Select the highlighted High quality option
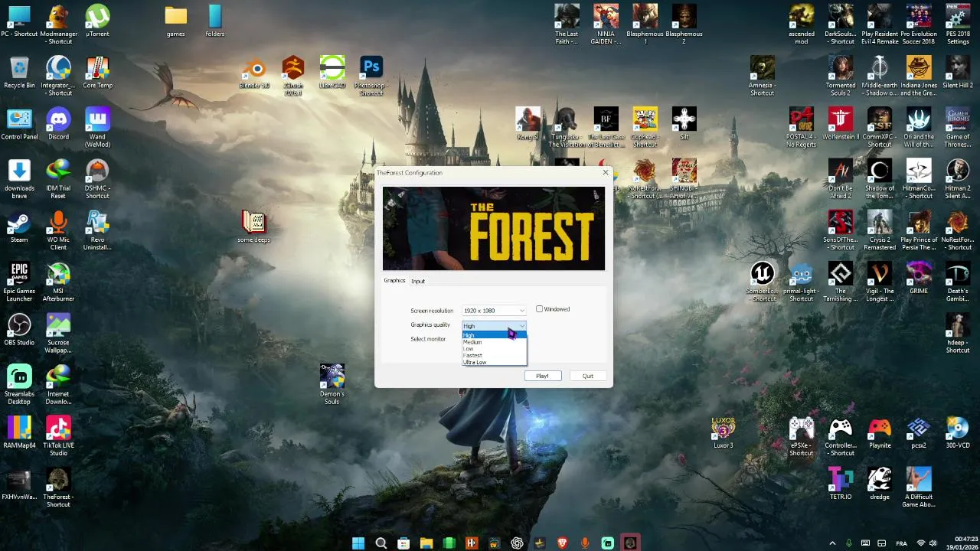 494,335
